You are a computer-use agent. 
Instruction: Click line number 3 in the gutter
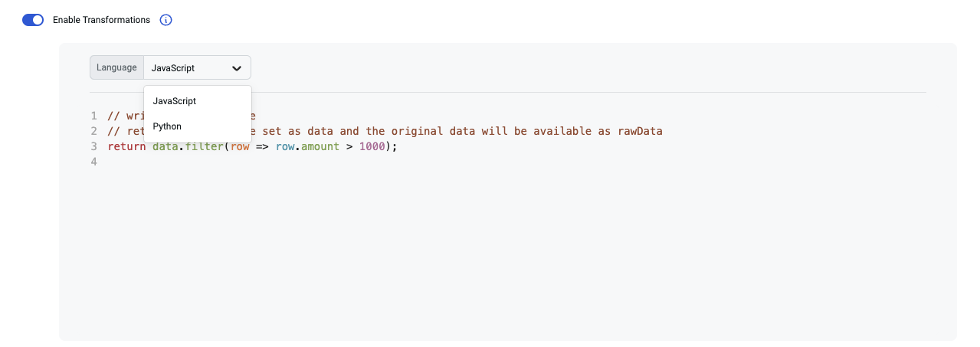(93, 146)
